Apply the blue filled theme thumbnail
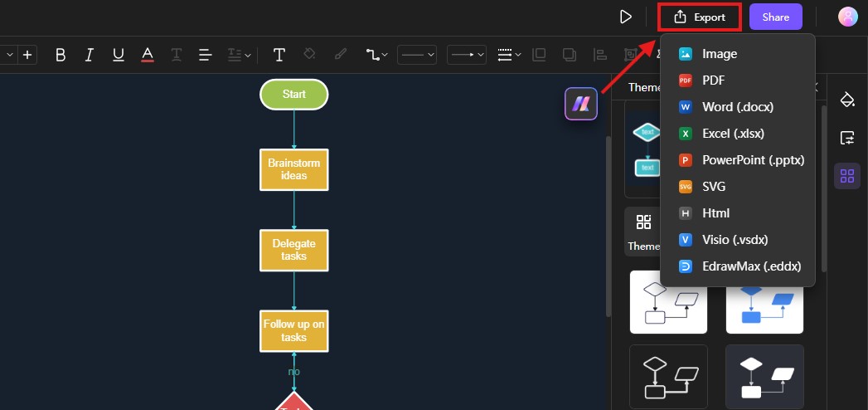 point(764,310)
